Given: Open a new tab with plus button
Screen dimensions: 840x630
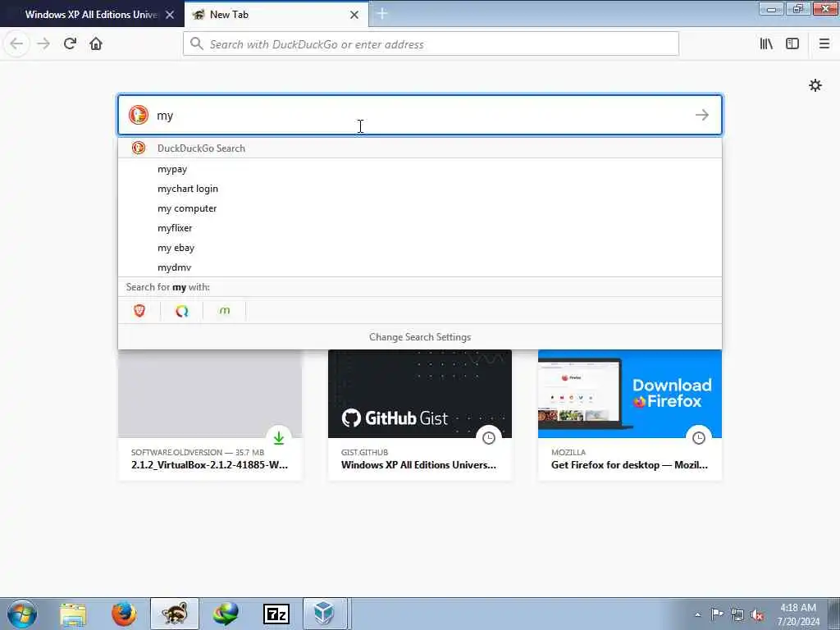Looking at the screenshot, I should (x=382, y=14).
